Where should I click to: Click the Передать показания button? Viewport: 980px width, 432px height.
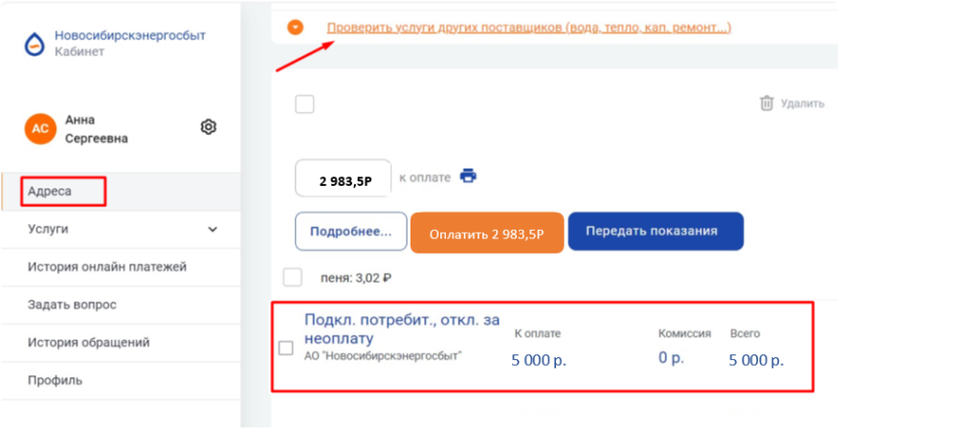656,232
